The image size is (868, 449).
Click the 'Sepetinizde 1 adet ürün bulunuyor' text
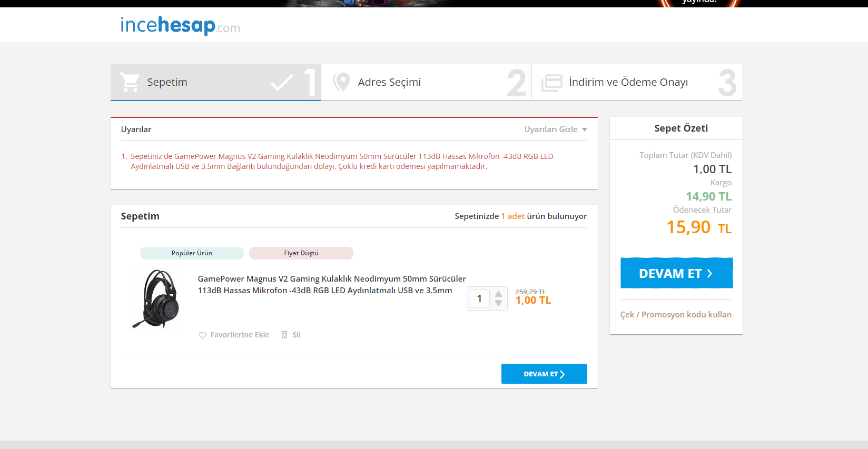coord(521,216)
